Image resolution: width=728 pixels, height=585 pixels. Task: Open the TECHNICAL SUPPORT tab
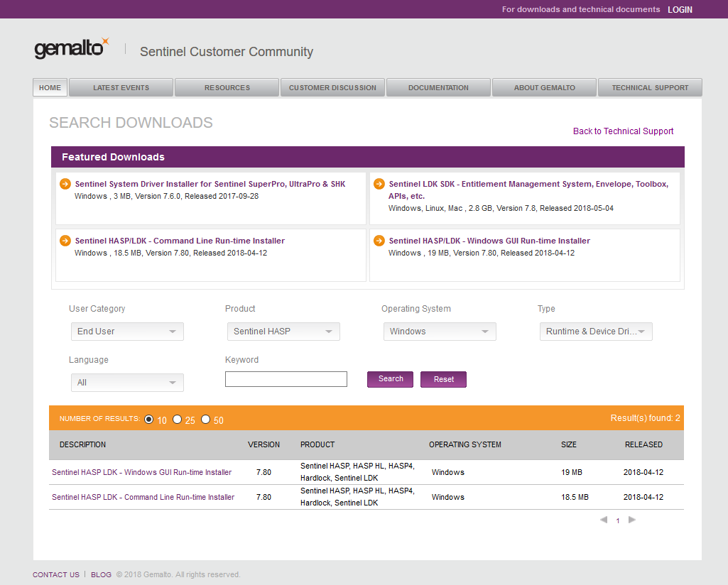click(650, 87)
